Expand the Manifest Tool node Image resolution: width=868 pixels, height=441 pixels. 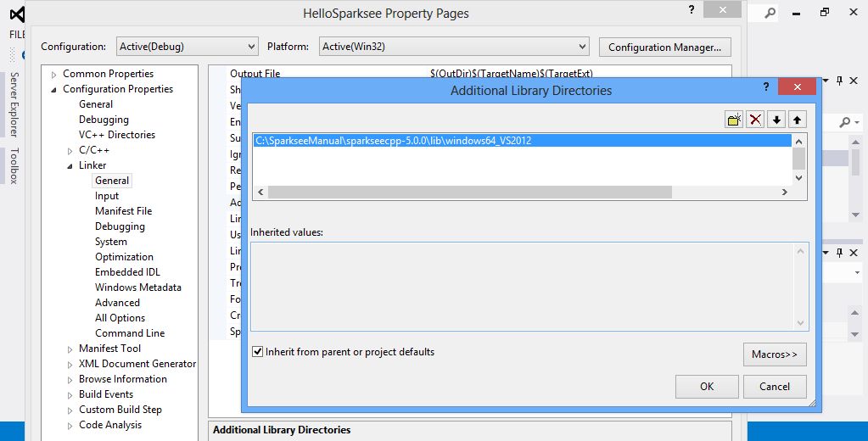point(70,349)
